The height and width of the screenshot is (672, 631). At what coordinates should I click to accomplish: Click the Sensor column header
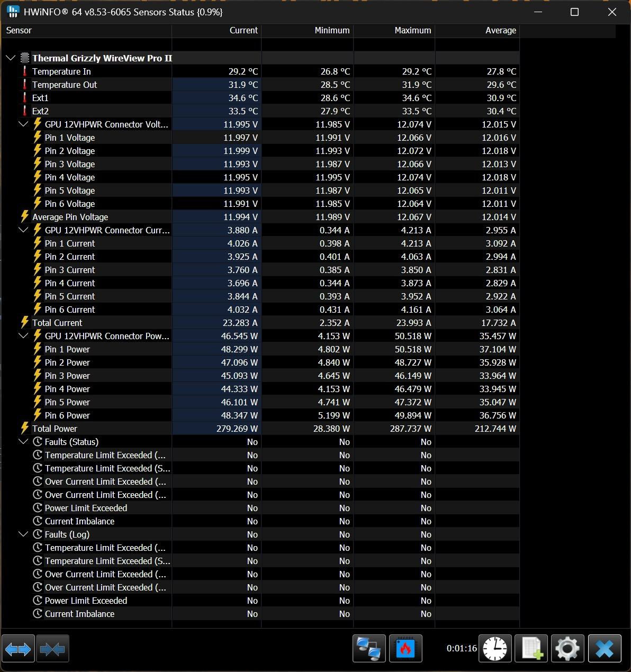pyautogui.click(x=87, y=31)
